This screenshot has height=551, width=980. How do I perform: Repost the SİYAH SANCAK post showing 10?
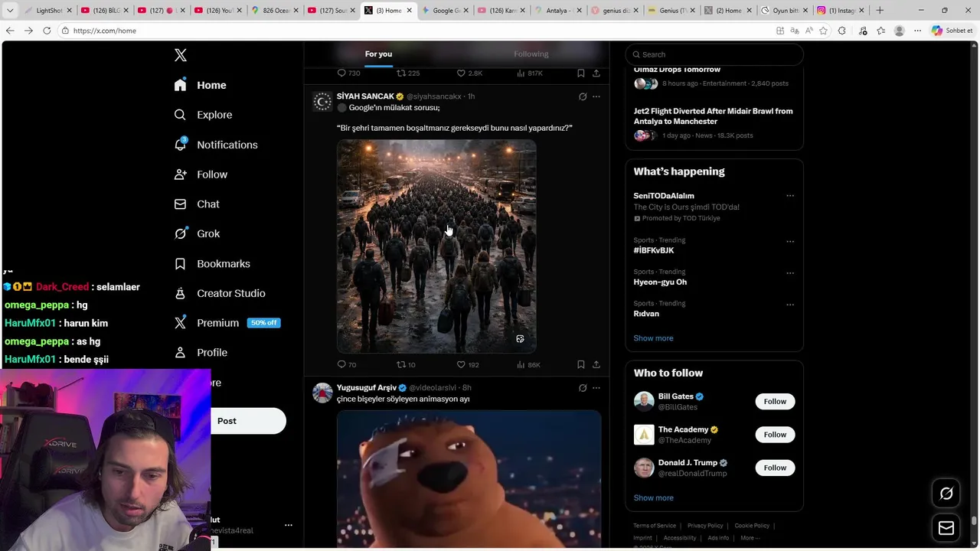406,364
